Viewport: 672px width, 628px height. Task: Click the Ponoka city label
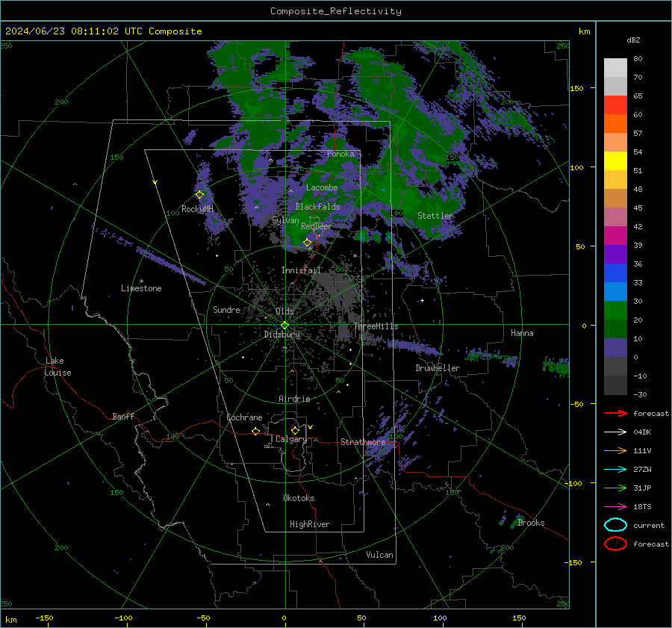(340, 154)
